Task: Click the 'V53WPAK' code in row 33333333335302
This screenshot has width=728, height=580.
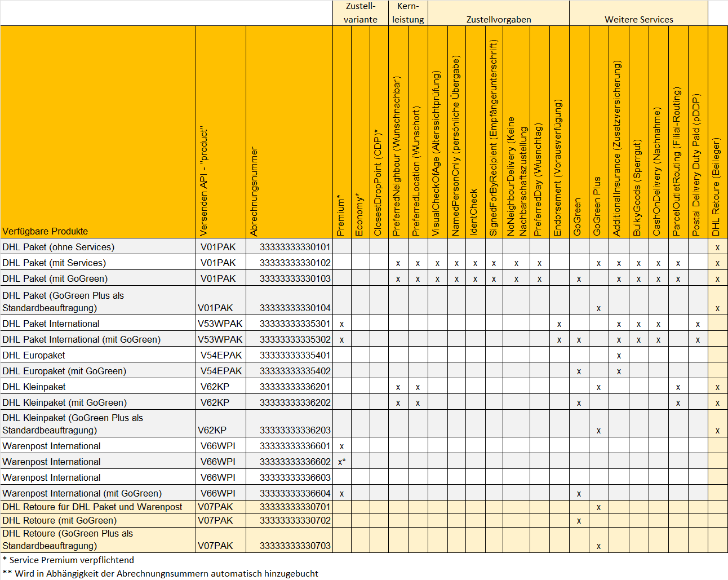Action: pos(220,339)
